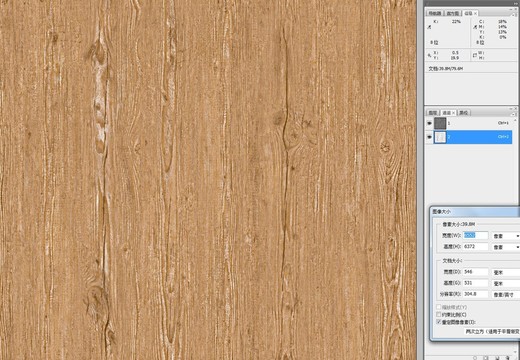
Task: Open the Layers (图层) tab
Action: click(433, 113)
